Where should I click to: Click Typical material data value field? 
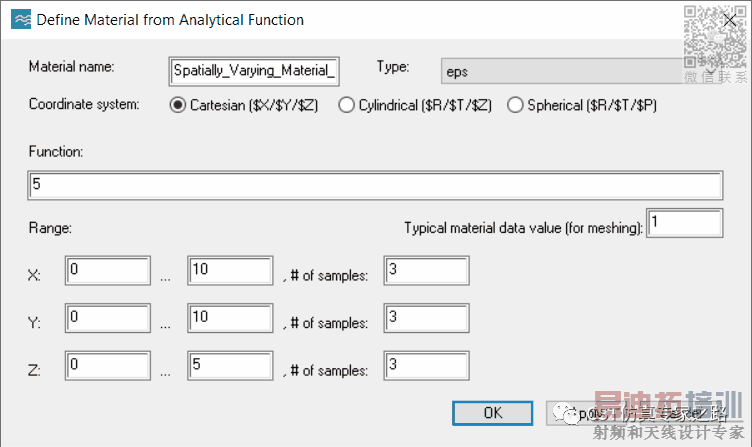(x=685, y=224)
